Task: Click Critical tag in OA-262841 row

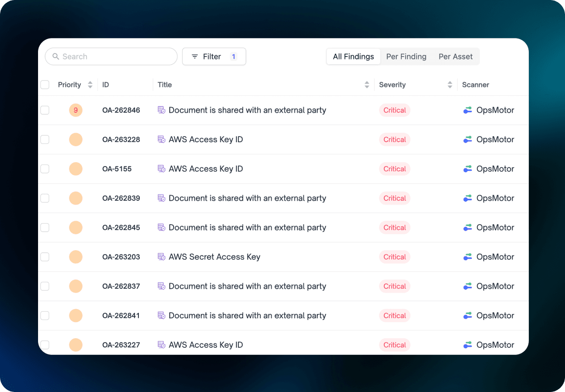Action: coord(395,315)
